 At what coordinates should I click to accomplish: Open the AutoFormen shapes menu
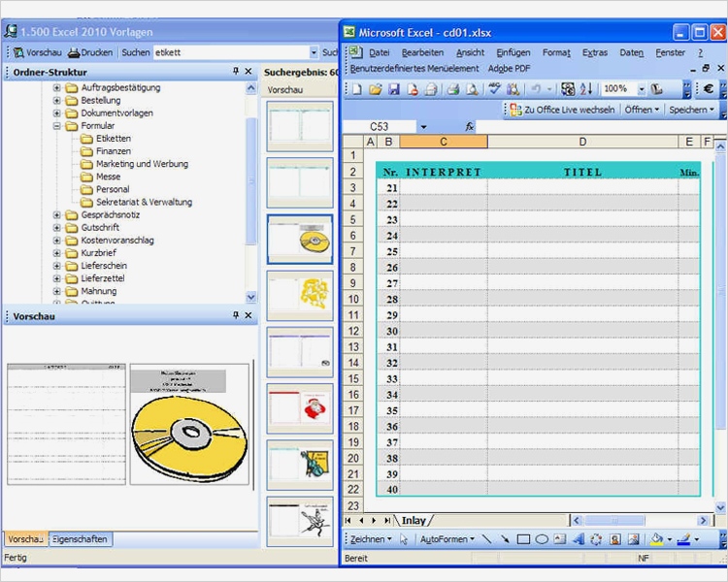pos(447,539)
